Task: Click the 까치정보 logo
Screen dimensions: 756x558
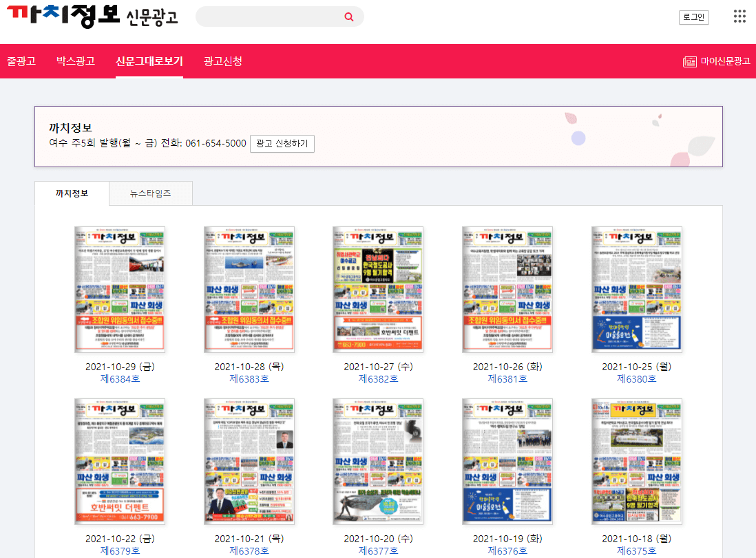Action: 63,16
